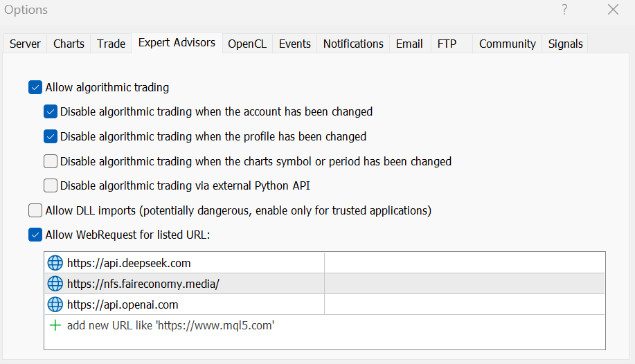Go to the Notifications tab

click(x=353, y=44)
